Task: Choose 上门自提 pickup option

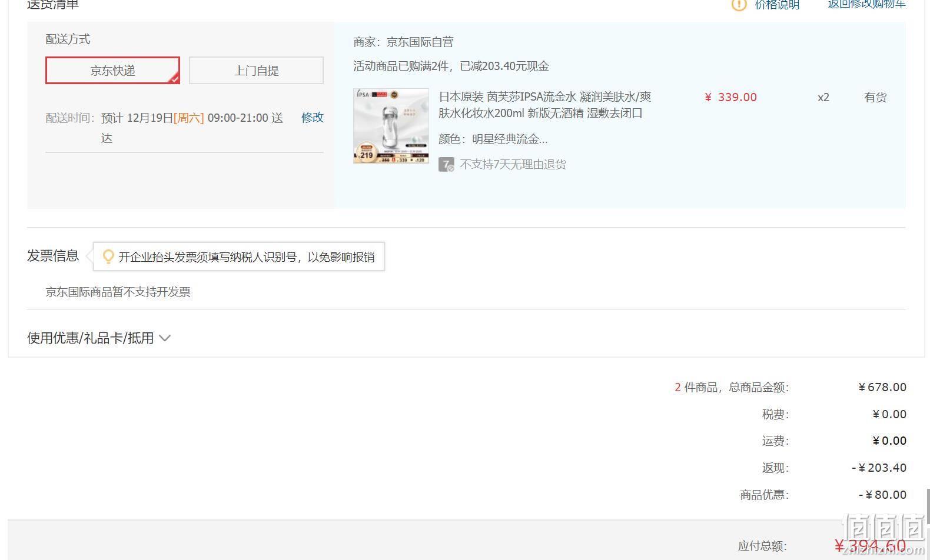Action: (256, 71)
